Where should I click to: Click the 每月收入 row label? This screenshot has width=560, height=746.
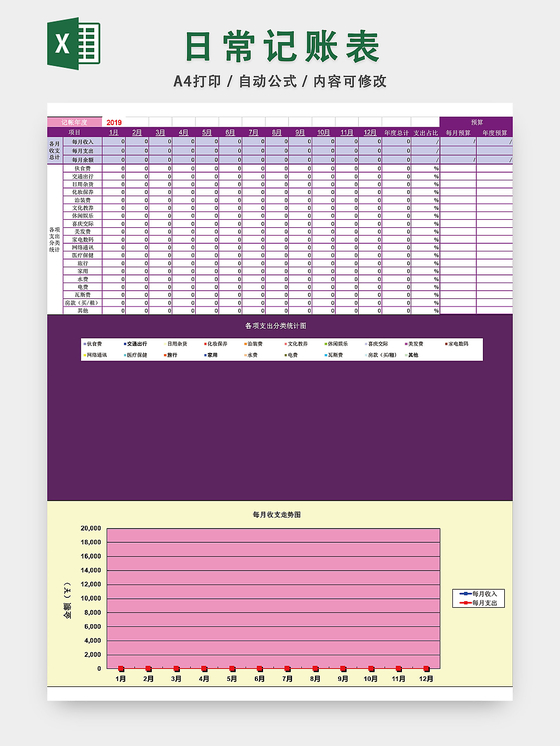(x=83, y=141)
